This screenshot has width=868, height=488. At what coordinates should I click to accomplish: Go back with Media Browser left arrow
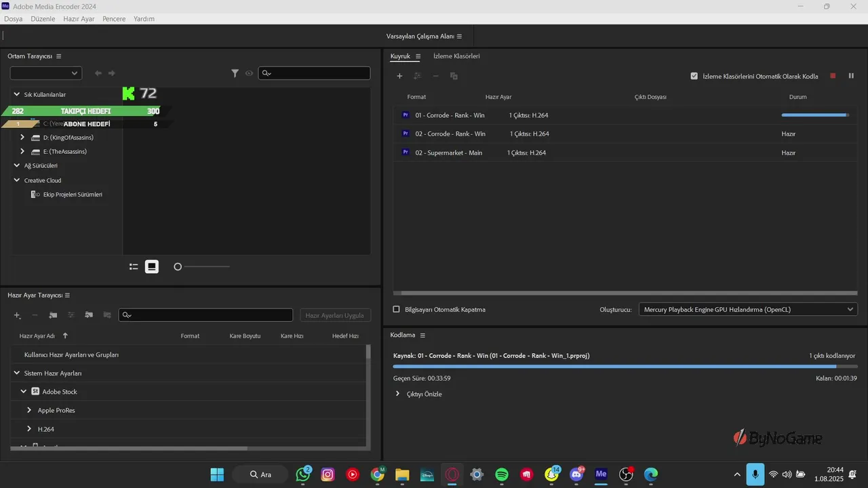(x=98, y=73)
